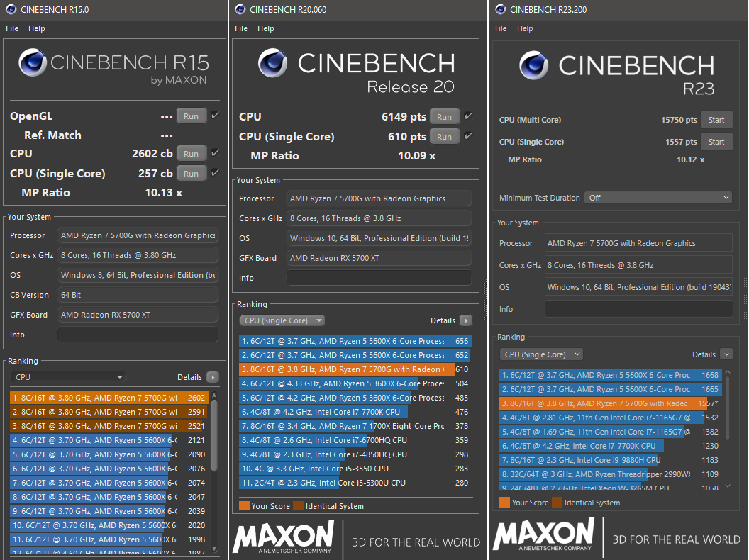Toggle the CPU checkbox in R20

click(468, 116)
